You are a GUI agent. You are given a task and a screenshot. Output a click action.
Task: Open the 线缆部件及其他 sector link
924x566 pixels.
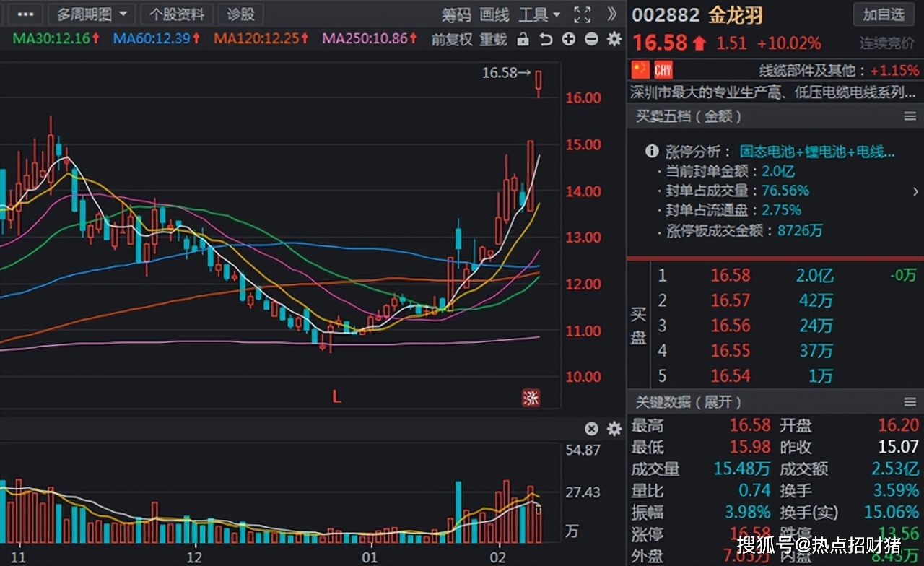click(x=807, y=71)
